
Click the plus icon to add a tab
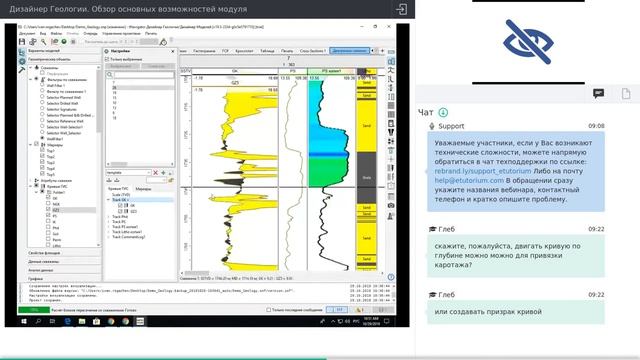382,51
